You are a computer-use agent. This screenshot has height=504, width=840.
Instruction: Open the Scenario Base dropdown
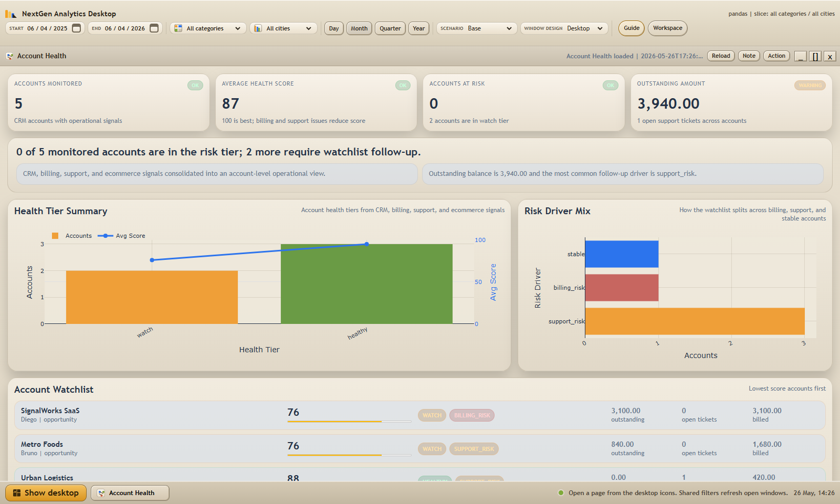[x=477, y=28]
